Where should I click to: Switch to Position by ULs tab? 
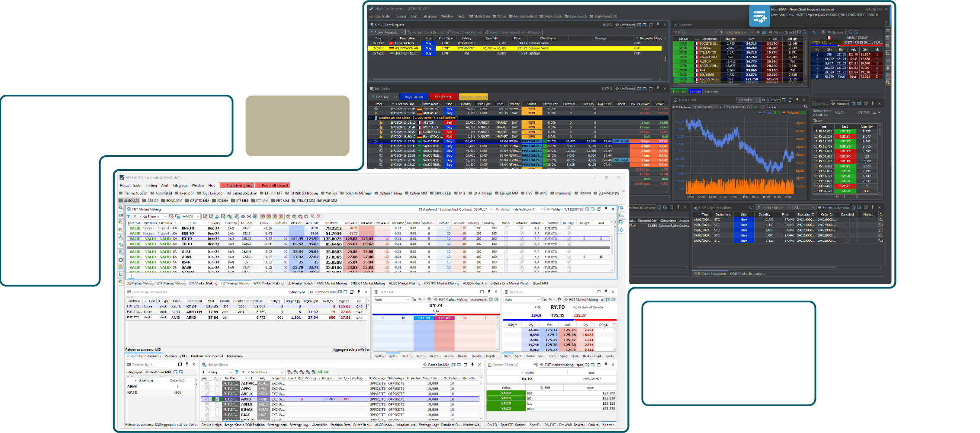tap(176, 356)
